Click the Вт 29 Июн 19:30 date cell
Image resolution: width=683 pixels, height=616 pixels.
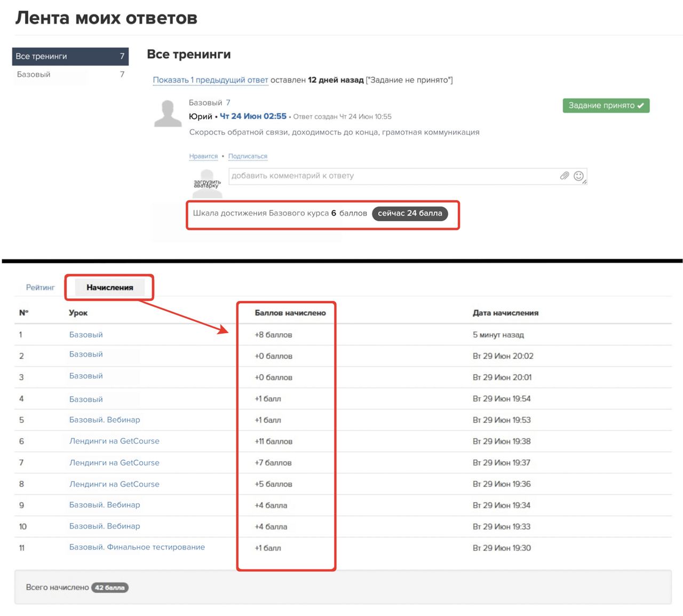pos(502,548)
